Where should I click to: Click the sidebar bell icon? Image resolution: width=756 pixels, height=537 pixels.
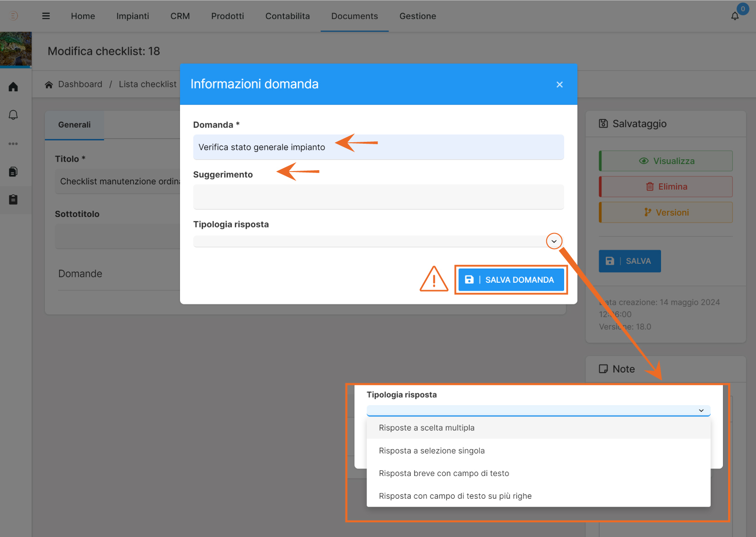tap(13, 115)
